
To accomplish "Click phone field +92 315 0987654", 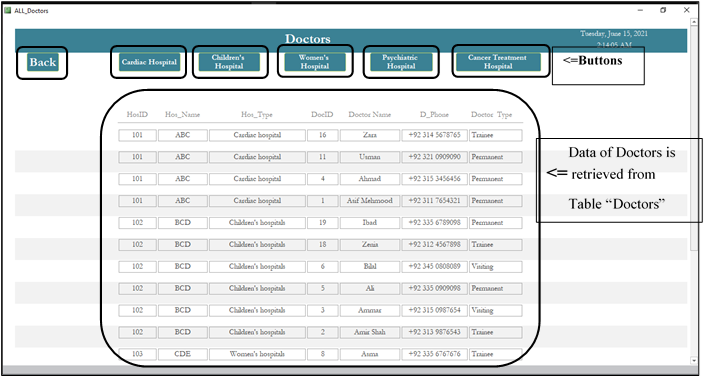I will 434,310.
